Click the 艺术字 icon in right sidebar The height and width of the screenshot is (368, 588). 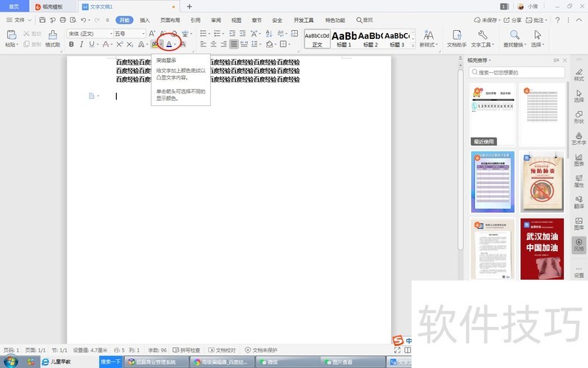point(578,138)
